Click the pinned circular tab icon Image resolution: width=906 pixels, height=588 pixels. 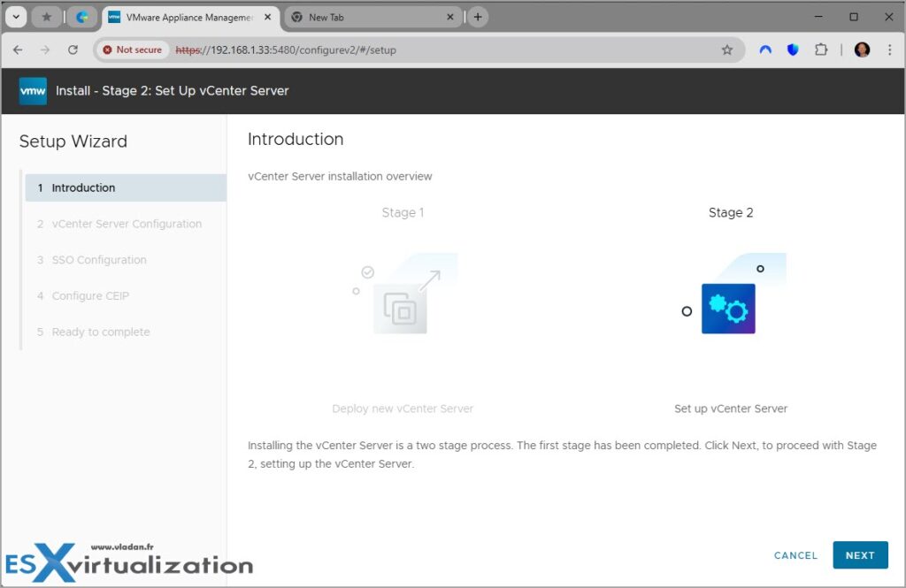coord(83,16)
